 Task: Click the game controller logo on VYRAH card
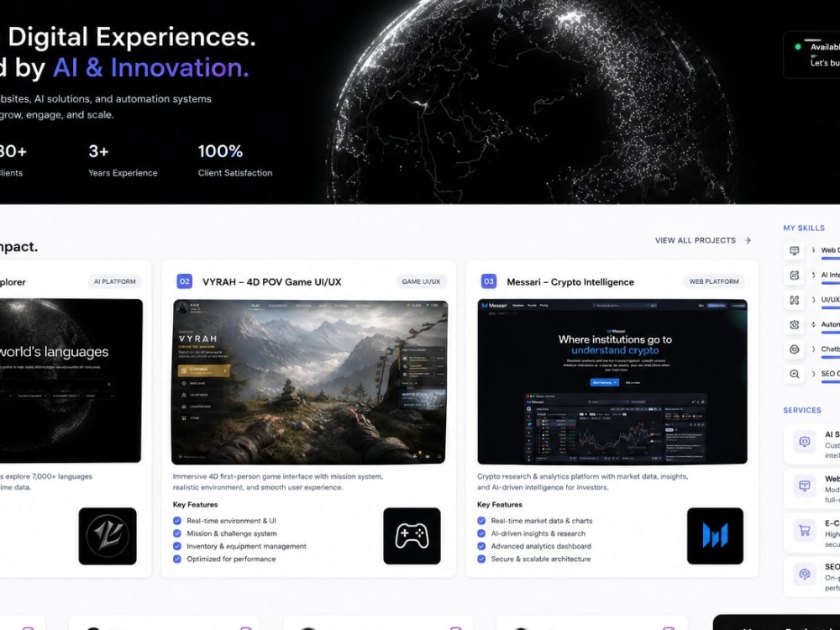(412, 536)
